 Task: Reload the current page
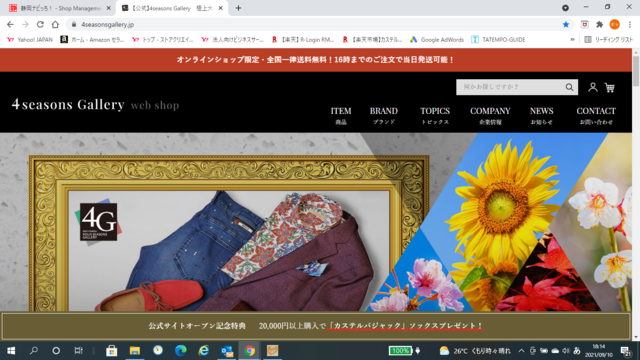point(40,24)
